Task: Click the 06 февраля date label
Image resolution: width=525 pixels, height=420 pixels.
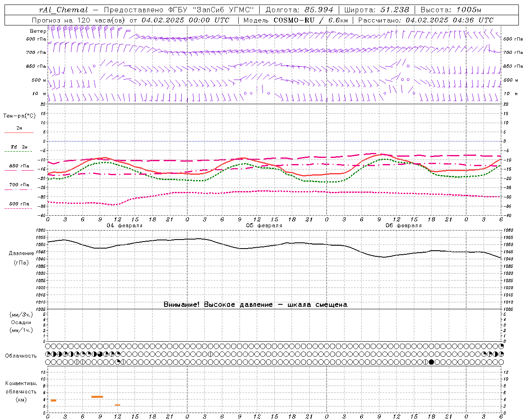Action: [404, 226]
